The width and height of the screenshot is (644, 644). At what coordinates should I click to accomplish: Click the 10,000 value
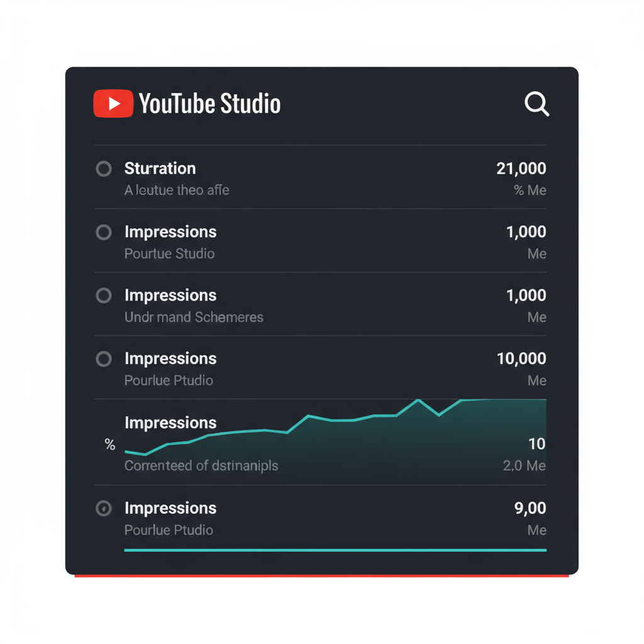[x=521, y=358]
